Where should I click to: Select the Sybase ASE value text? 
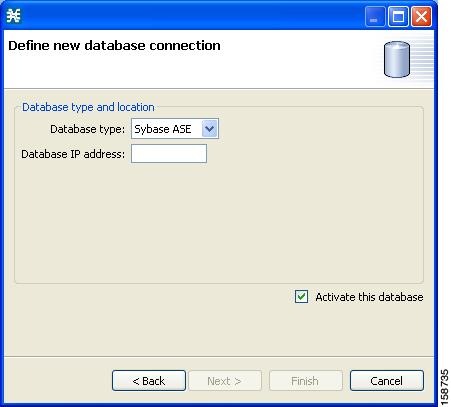(x=163, y=129)
